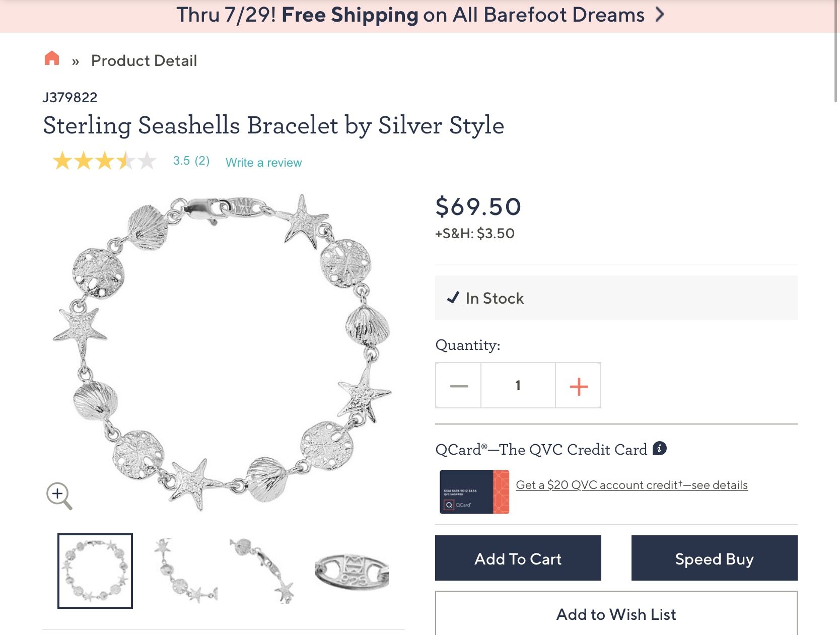This screenshot has height=635, width=840.
Task: View the 925 stamp thumbnail
Action: (x=352, y=571)
